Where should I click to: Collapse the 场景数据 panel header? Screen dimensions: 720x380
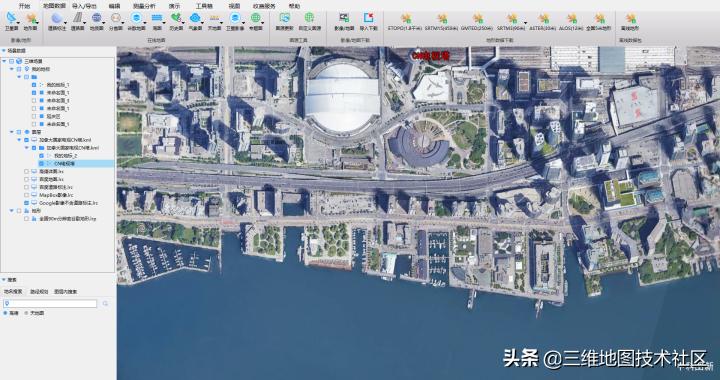4,50
